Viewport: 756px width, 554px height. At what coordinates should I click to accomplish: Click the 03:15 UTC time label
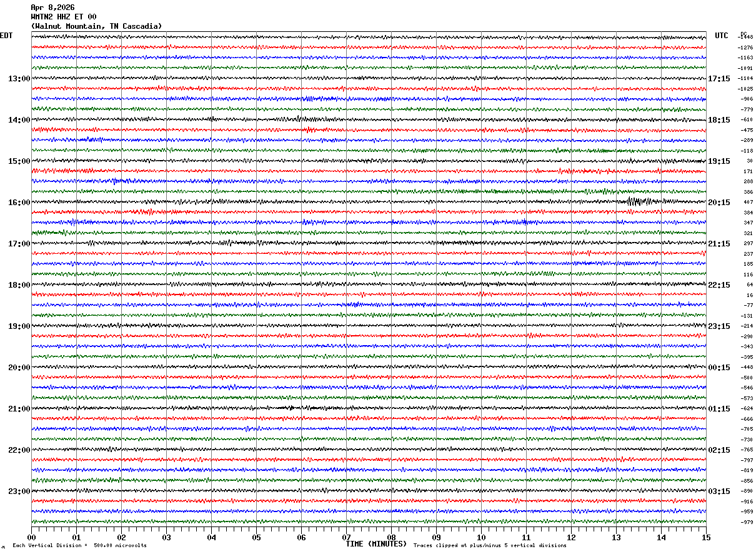click(x=719, y=491)
